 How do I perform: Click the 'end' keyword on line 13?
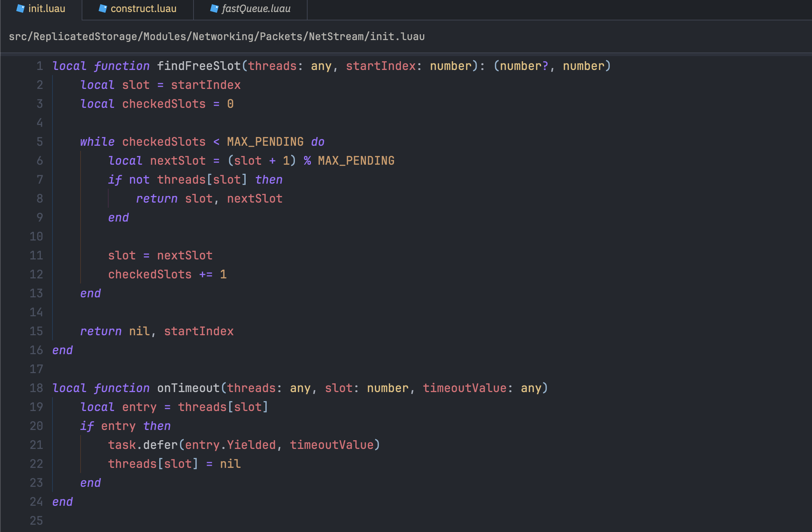[90, 293]
